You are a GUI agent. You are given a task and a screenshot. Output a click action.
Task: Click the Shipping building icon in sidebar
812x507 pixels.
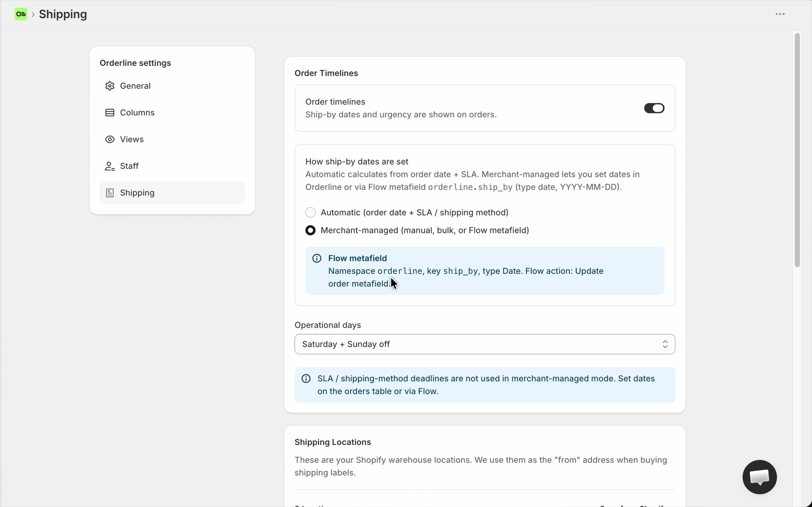[110, 193]
